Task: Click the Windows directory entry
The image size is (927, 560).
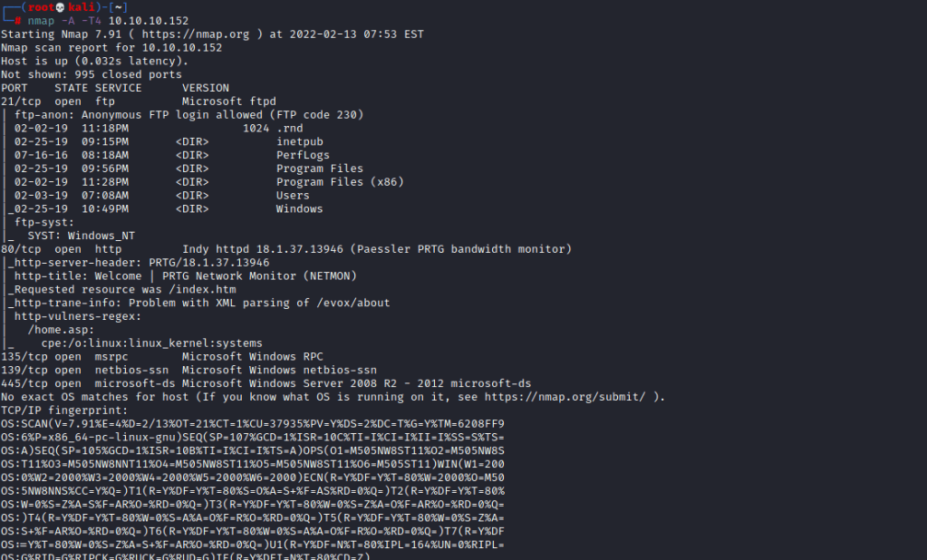Action: [299, 209]
